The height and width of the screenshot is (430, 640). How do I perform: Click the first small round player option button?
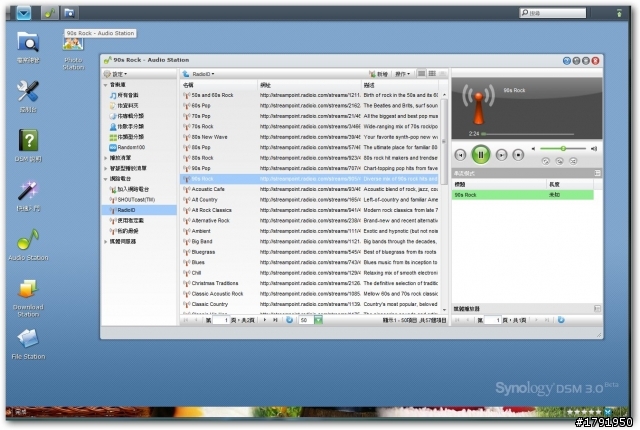pos(546,162)
